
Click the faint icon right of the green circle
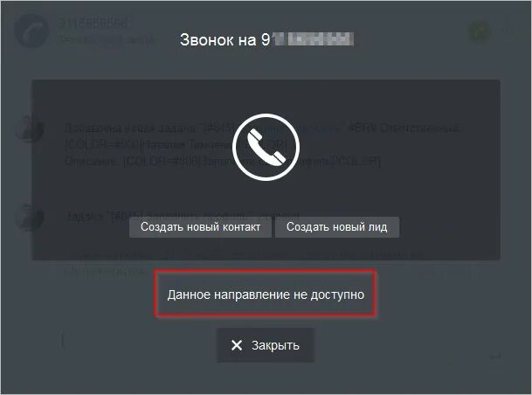507,32
